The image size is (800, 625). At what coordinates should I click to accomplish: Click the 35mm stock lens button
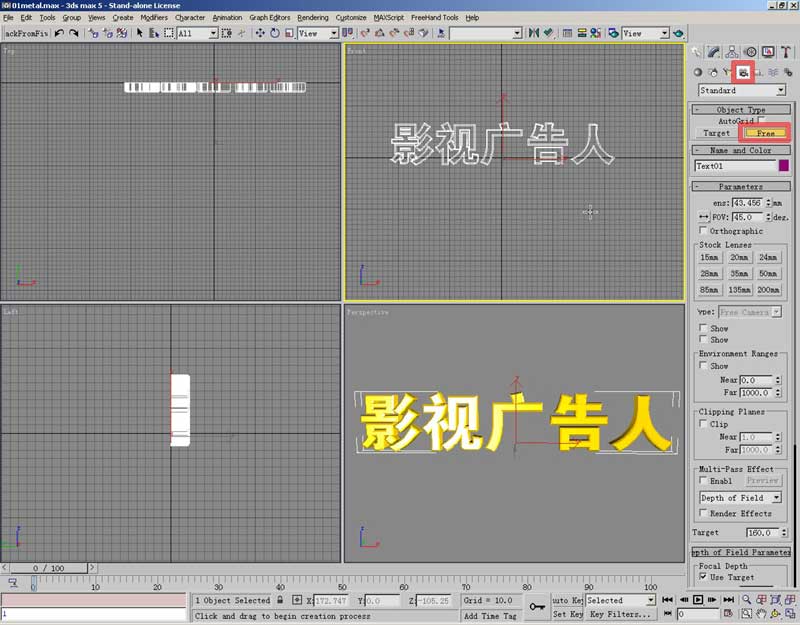pos(739,273)
